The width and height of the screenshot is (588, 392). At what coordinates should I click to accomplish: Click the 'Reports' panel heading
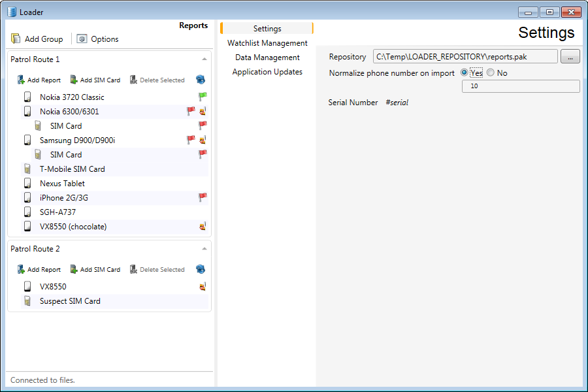click(193, 25)
